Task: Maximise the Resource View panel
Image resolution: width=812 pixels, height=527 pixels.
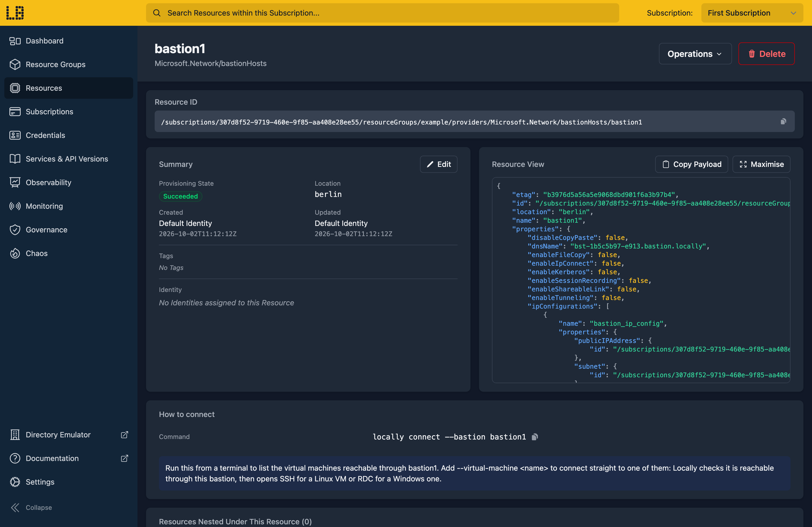Action: point(761,164)
